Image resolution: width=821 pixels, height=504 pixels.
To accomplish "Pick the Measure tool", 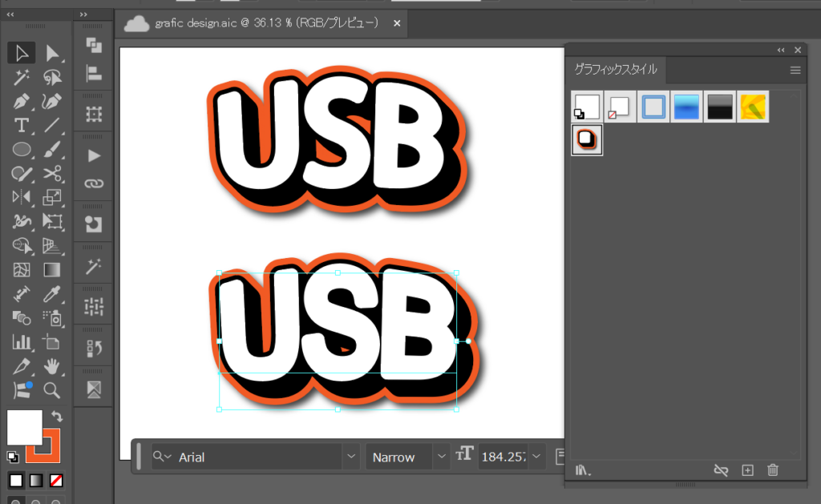I will coord(22,293).
